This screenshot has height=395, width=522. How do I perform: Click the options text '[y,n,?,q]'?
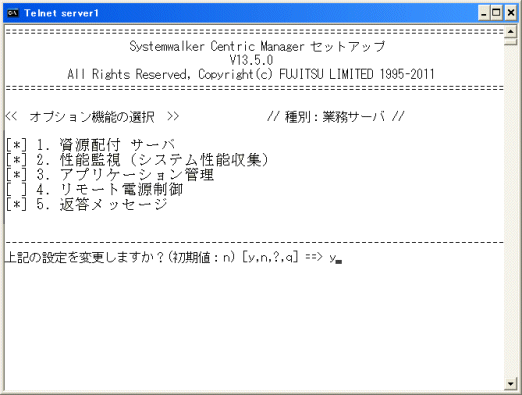[270, 257]
